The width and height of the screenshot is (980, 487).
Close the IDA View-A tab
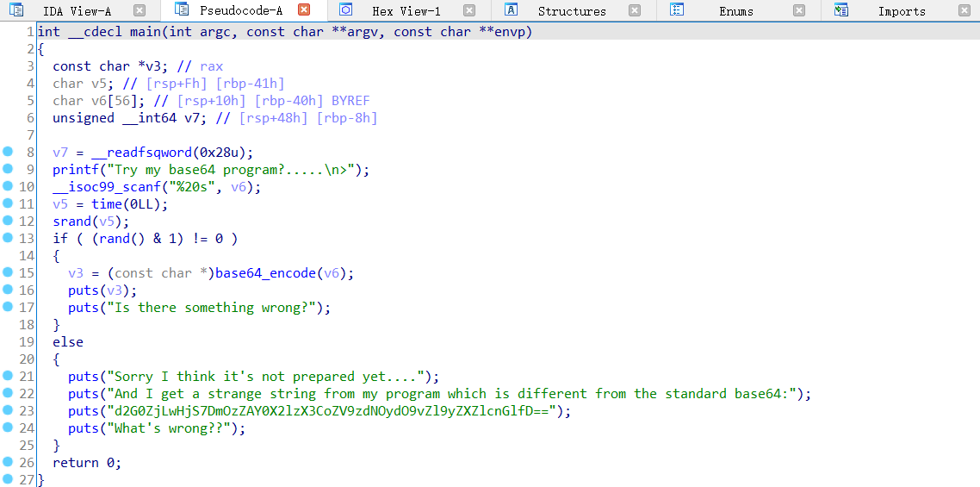tap(140, 10)
